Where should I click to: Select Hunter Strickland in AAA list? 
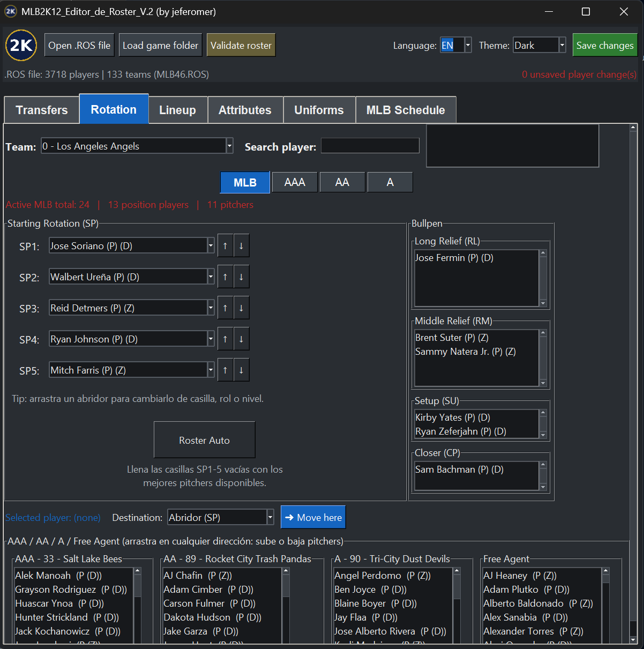(x=74, y=617)
